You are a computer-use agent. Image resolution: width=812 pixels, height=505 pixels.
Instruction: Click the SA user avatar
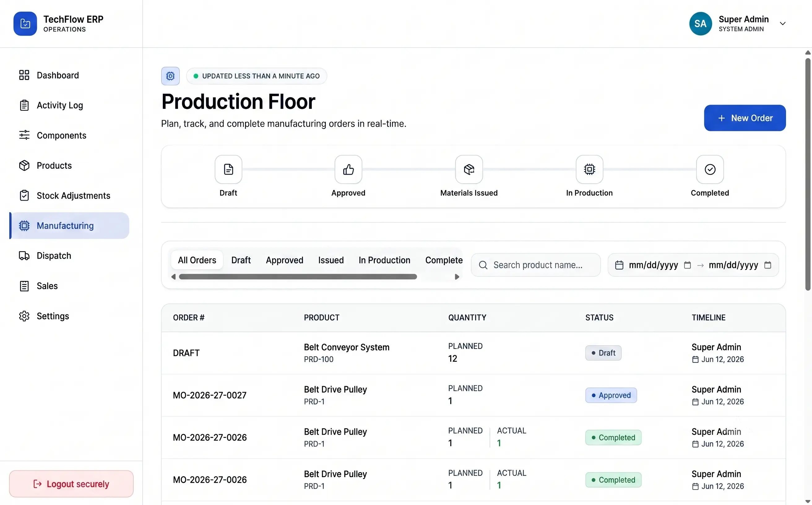tap(700, 24)
